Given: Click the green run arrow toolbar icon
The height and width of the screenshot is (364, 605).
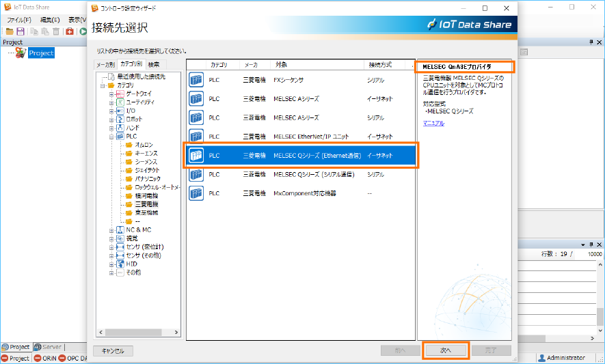Looking at the screenshot, I should coord(83,31).
